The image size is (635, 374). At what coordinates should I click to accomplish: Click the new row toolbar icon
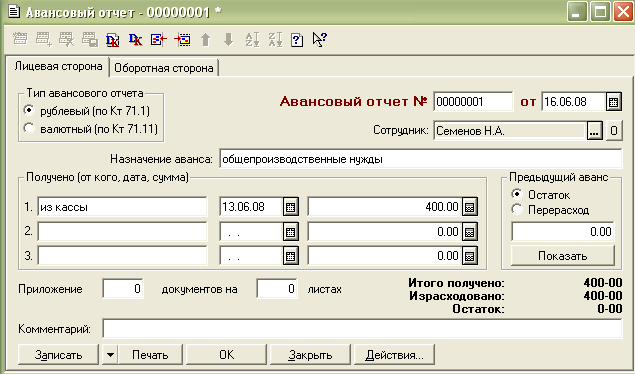click(x=20, y=39)
